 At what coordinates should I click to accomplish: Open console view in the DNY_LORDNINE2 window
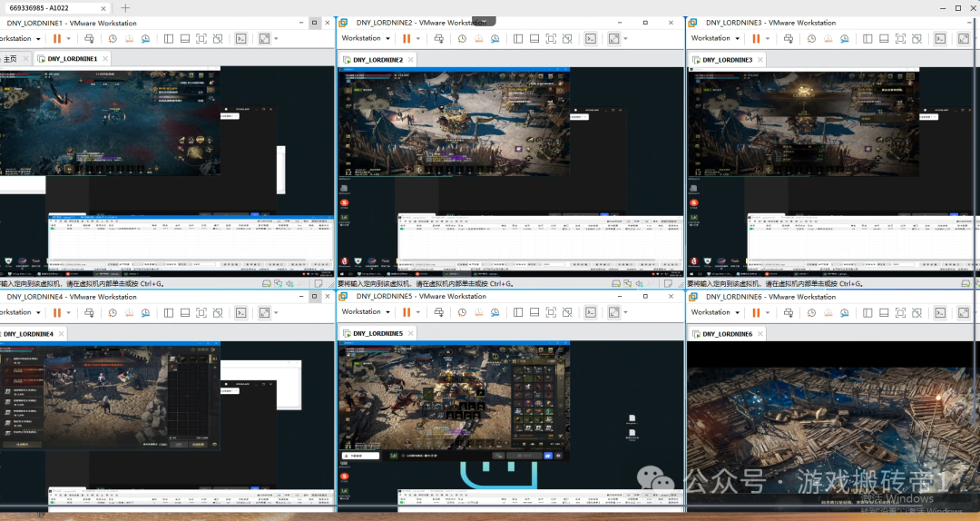pyautogui.click(x=591, y=39)
